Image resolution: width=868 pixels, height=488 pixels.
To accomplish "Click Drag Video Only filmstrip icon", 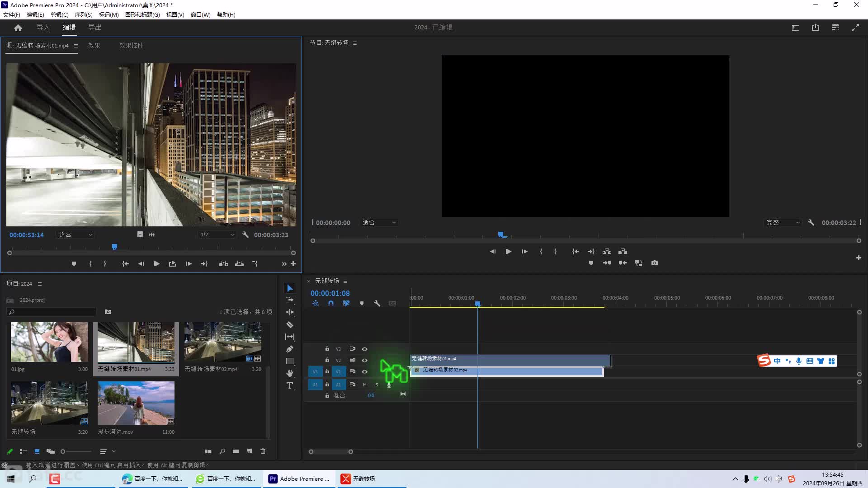I will [x=140, y=235].
